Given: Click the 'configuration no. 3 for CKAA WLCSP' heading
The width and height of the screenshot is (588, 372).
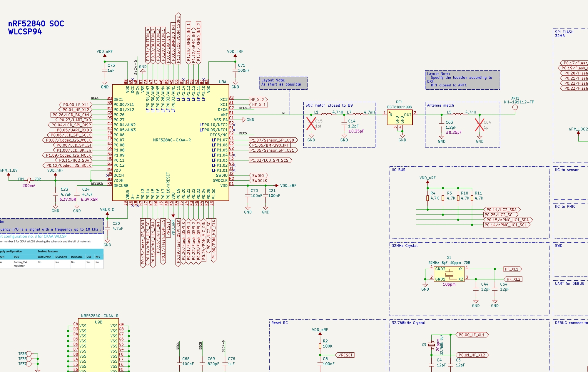Looking at the screenshot, I should pos(35,236).
